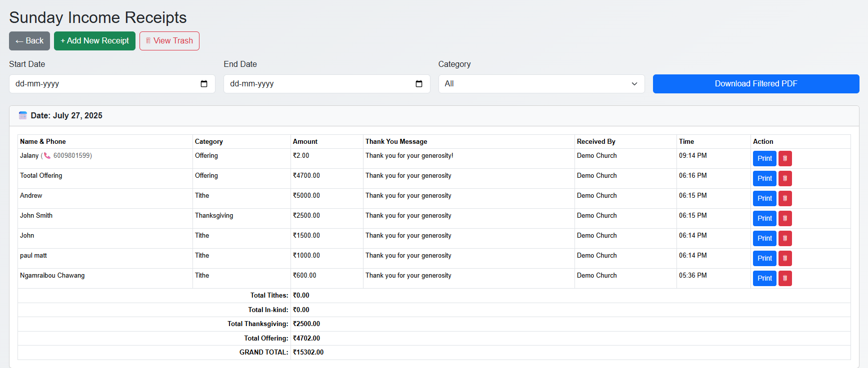Viewport: 868px width, 368px height.
Task: Open the Category dropdown set to All
Action: [x=541, y=84]
